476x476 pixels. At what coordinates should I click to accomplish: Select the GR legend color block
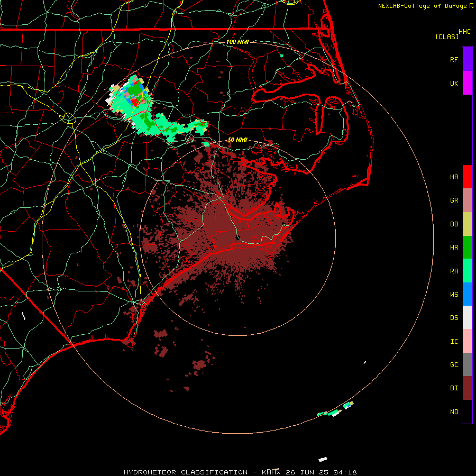[467, 200]
